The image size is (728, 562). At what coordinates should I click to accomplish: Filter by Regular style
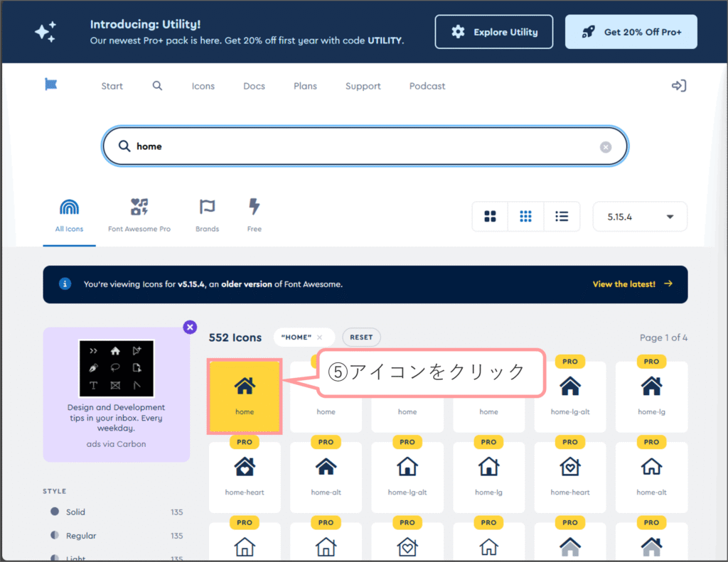tap(80, 536)
